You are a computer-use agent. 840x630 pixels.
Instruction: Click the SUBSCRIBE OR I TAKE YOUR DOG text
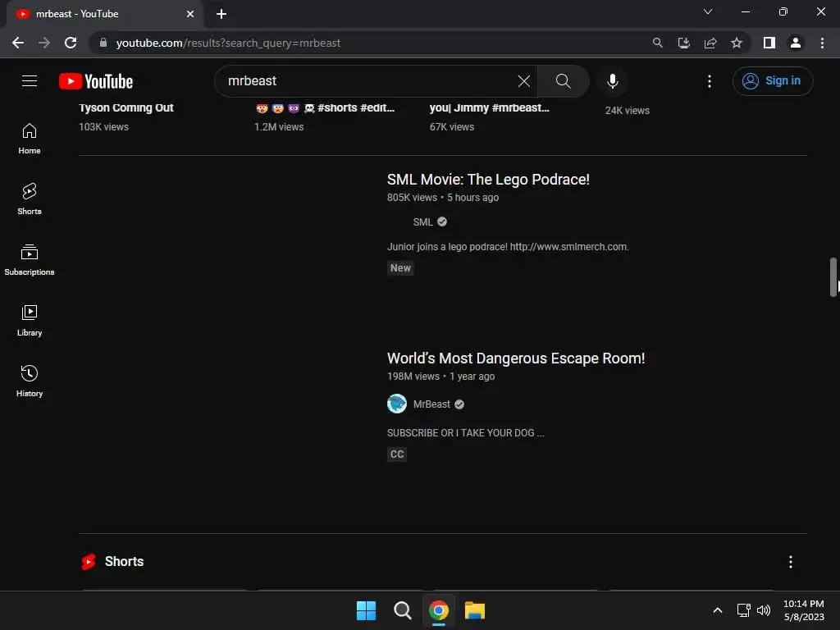point(466,433)
